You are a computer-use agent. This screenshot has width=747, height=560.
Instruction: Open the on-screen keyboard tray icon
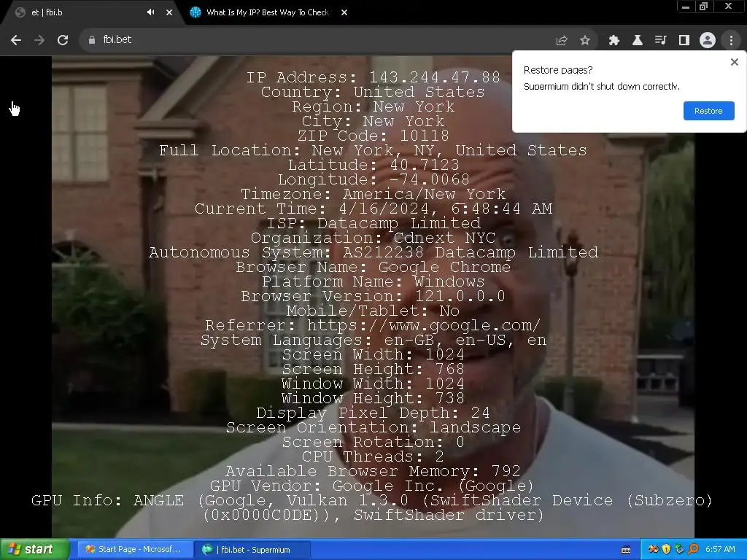(626, 550)
